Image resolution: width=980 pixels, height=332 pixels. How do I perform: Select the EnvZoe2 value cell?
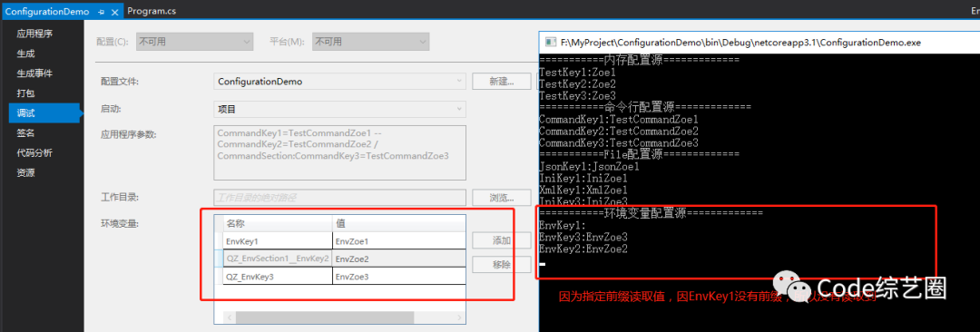(398, 259)
